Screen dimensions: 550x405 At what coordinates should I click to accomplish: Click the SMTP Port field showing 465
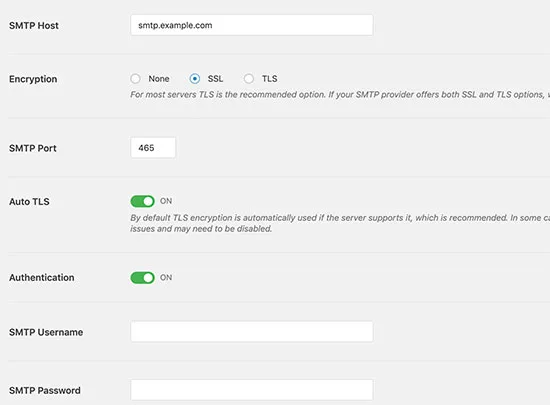pos(153,148)
